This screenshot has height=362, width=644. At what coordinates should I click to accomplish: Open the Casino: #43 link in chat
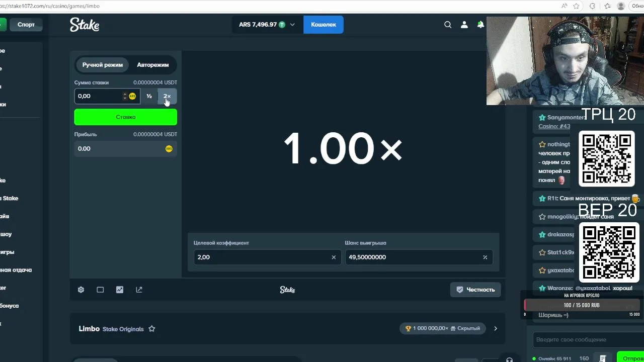(x=554, y=126)
